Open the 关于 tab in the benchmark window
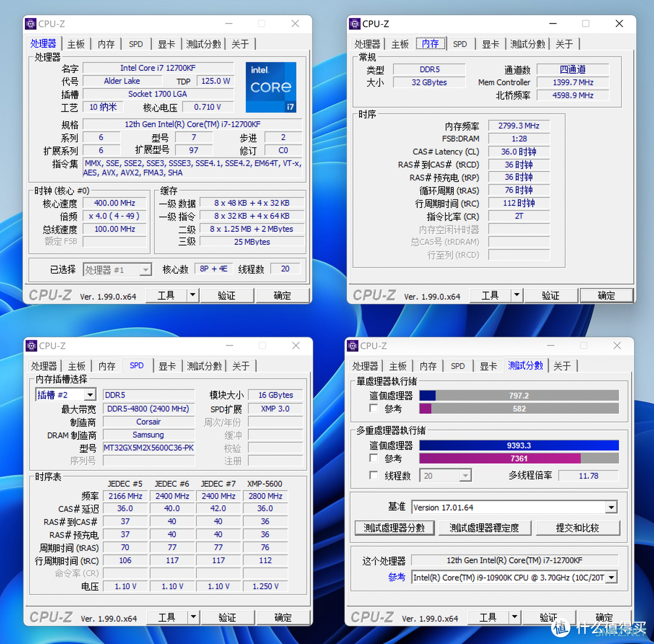The image size is (654, 644). [x=562, y=365]
